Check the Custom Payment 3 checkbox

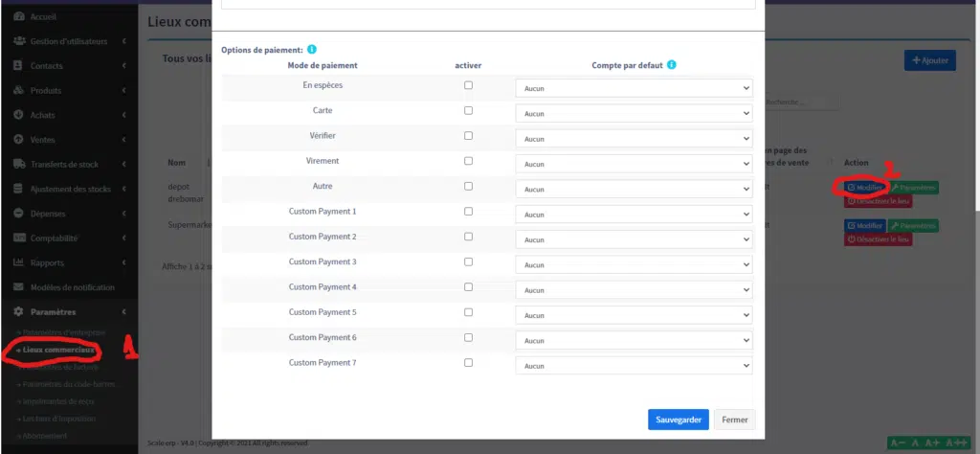tap(468, 261)
